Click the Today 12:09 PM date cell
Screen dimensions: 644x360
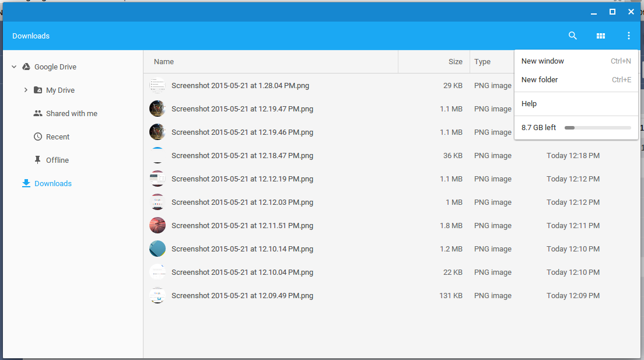(573, 296)
